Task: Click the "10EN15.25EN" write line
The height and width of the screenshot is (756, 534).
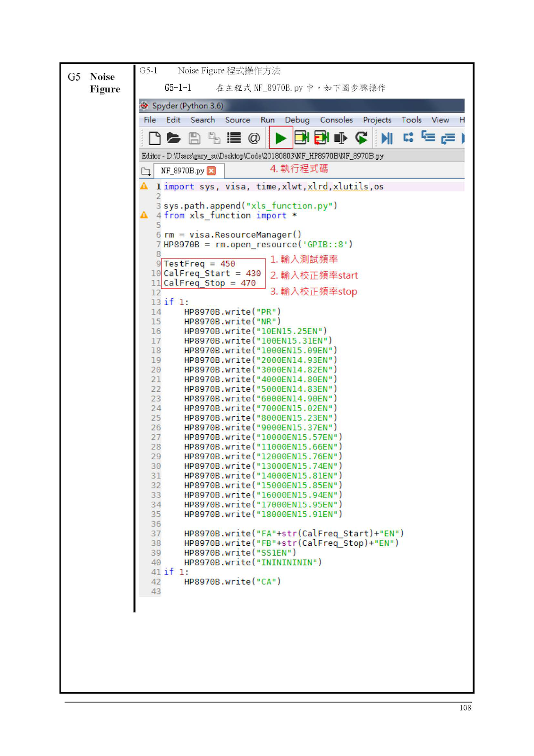Action: point(255,331)
